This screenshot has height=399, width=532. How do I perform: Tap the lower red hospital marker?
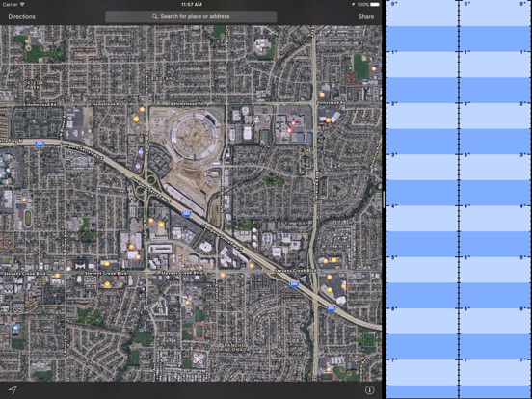click(x=289, y=131)
